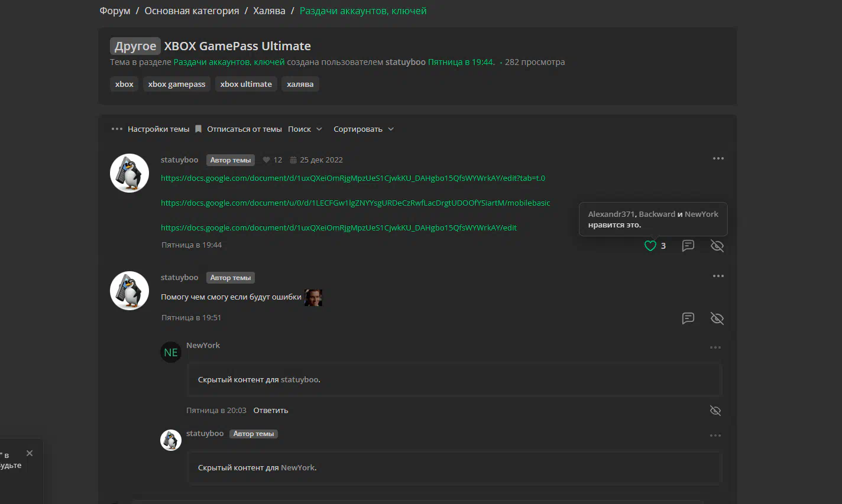Open statuyboo username on the first post
The image size is (842, 504).
point(180,160)
